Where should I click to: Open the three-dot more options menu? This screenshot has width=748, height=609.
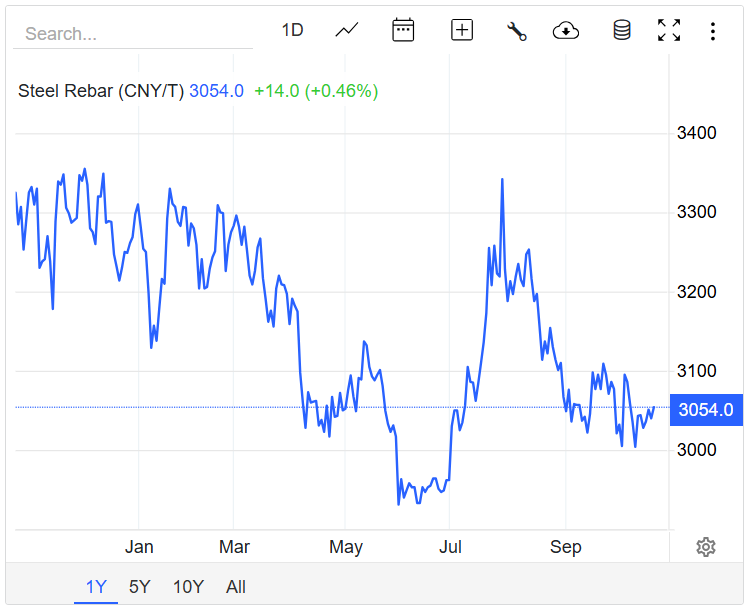tap(713, 31)
